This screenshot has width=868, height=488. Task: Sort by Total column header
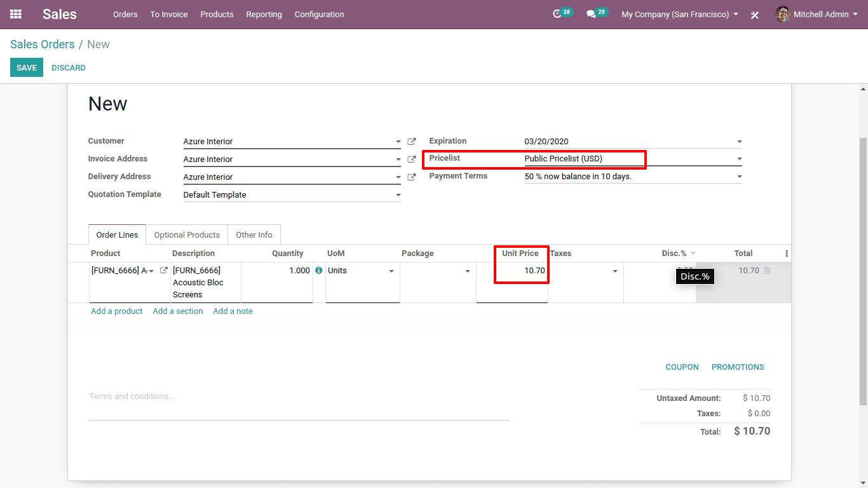point(743,254)
